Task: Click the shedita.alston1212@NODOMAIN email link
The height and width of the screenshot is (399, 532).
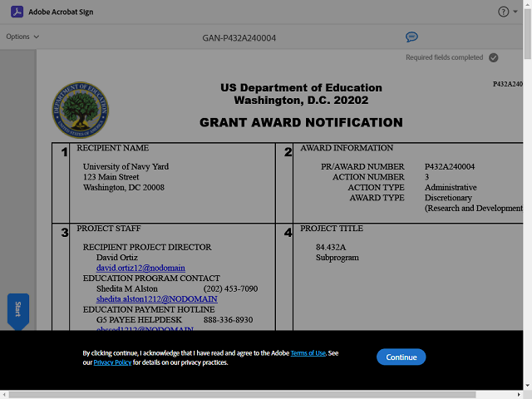Action: pos(157,299)
